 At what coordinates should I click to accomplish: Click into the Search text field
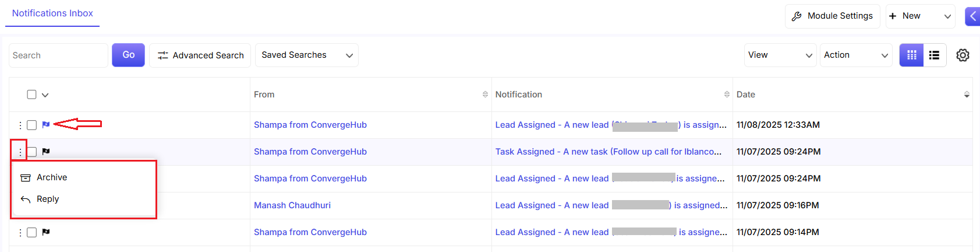coord(58,55)
